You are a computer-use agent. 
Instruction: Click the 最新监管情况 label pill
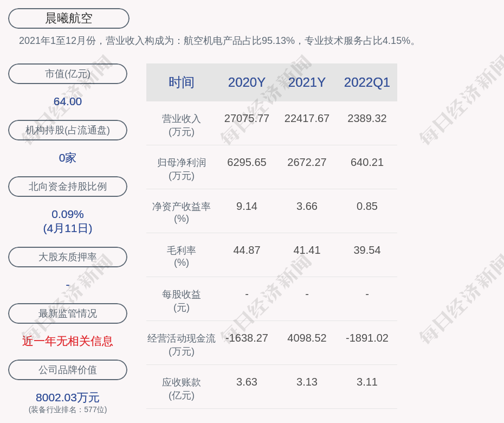tap(68, 313)
